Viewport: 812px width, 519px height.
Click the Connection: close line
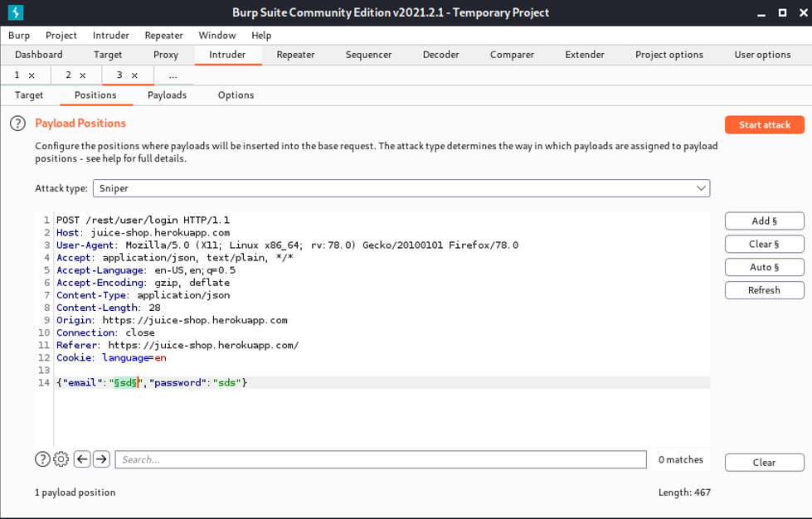(105, 332)
